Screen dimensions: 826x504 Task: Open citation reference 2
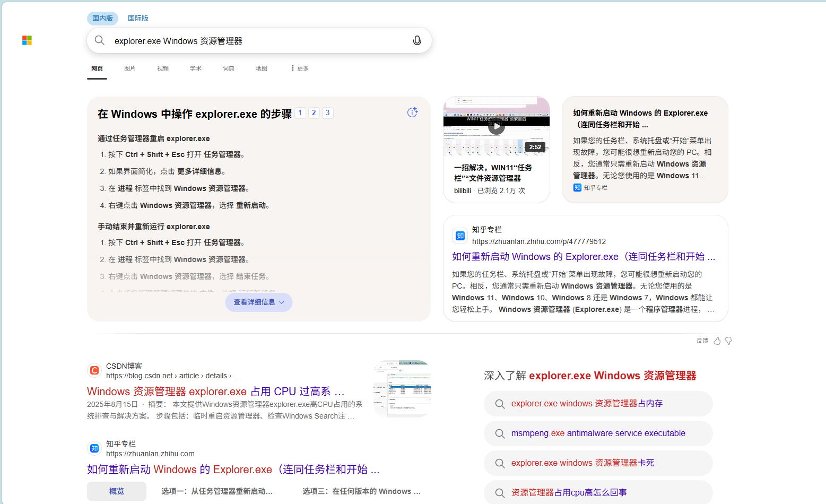tap(314, 112)
